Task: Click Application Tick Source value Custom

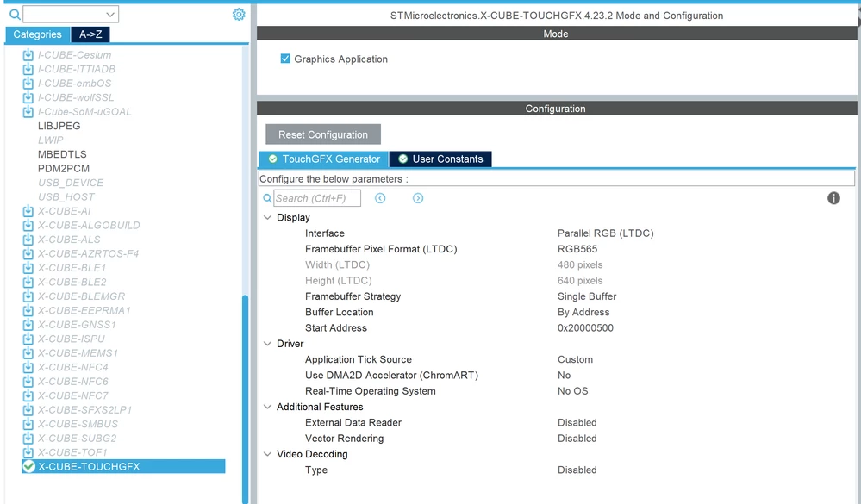Action: pos(575,359)
